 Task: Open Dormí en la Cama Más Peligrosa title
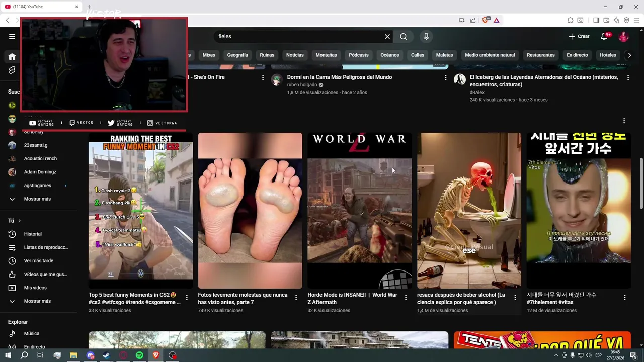[x=340, y=77]
